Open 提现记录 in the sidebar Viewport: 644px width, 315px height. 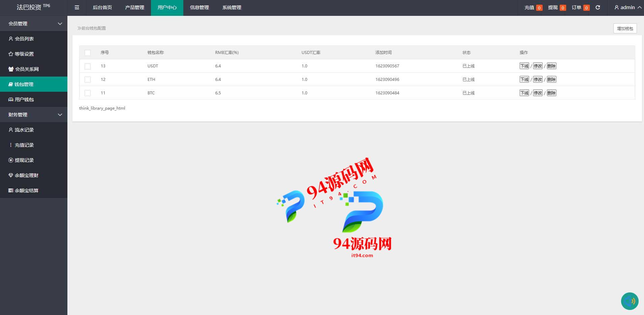click(x=34, y=160)
